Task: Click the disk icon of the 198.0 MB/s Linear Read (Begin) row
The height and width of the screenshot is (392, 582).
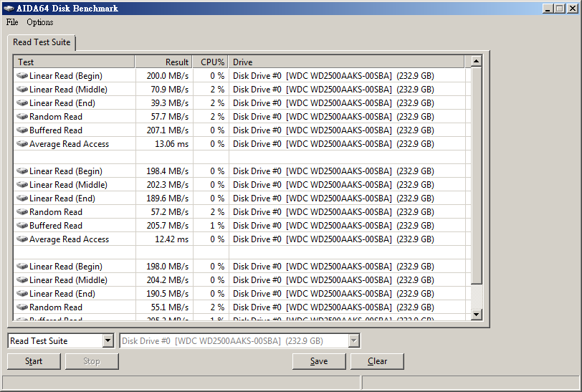Action: pyautogui.click(x=22, y=266)
